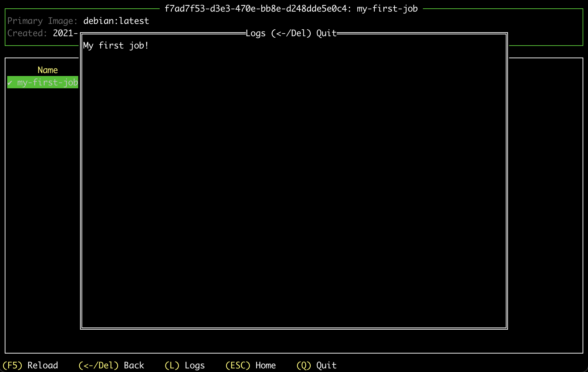Viewport: 588px width, 372px height.
Task: Click the Created date value 2021-
Action: click(x=66, y=33)
